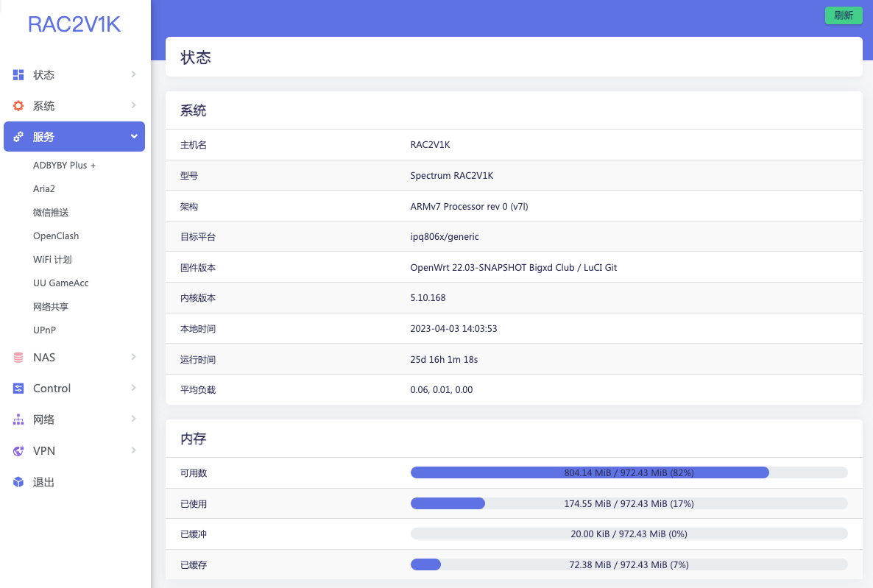Select the 服务 services icon
Screen dimensions: 873x588
[x=18, y=136]
